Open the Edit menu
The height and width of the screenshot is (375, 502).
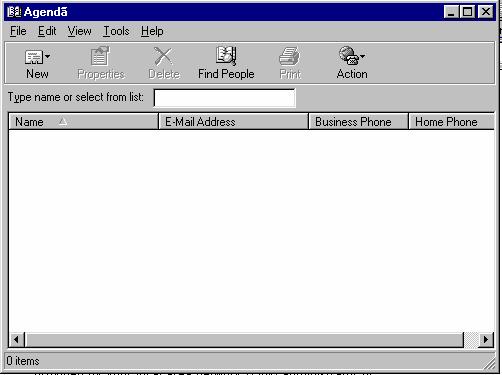pyautogui.click(x=47, y=31)
